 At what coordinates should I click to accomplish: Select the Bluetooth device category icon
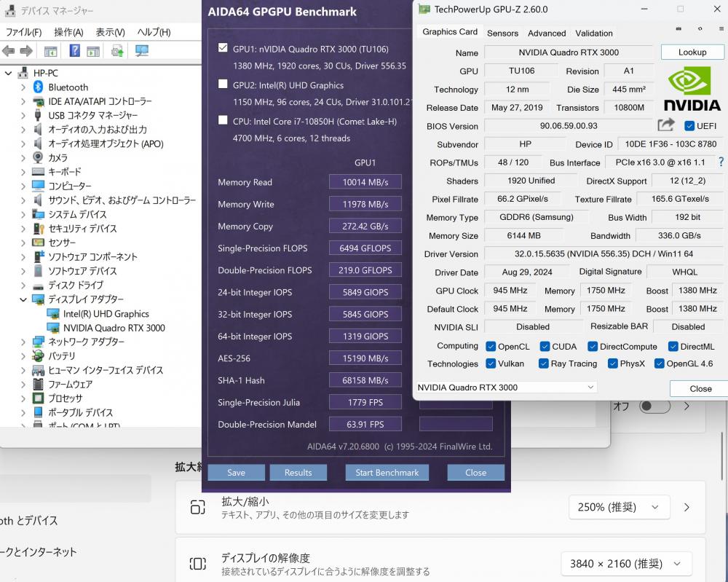(x=38, y=87)
